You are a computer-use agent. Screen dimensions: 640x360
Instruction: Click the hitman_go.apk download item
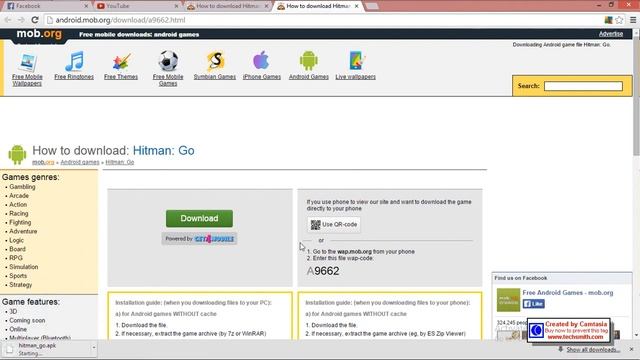(46, 349)
